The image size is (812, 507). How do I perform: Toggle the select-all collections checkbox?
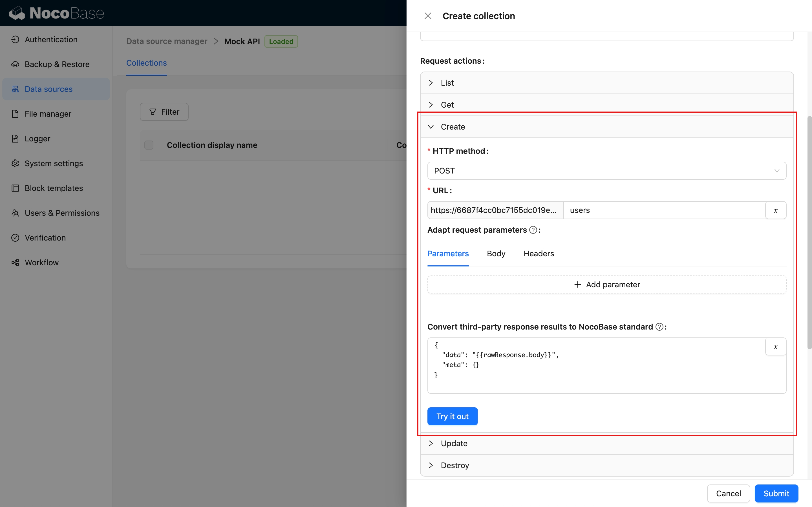tap(149, 145)
